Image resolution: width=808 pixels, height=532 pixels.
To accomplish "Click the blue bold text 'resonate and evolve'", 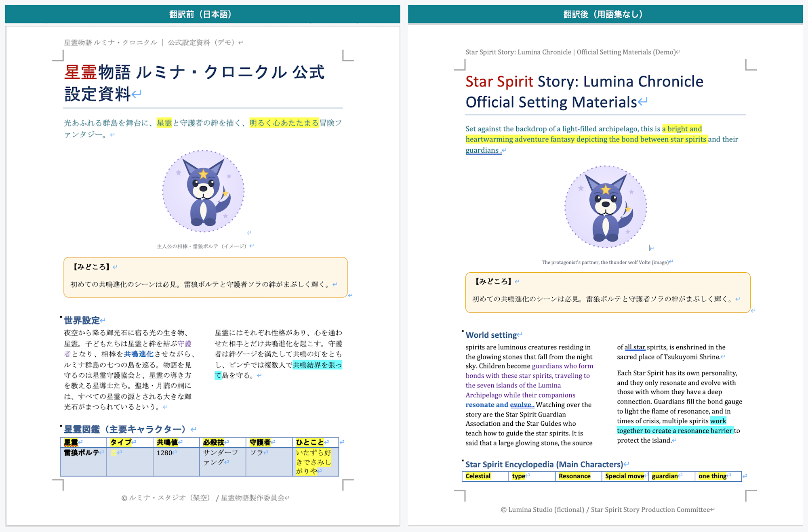I will (x=499, y=405).
